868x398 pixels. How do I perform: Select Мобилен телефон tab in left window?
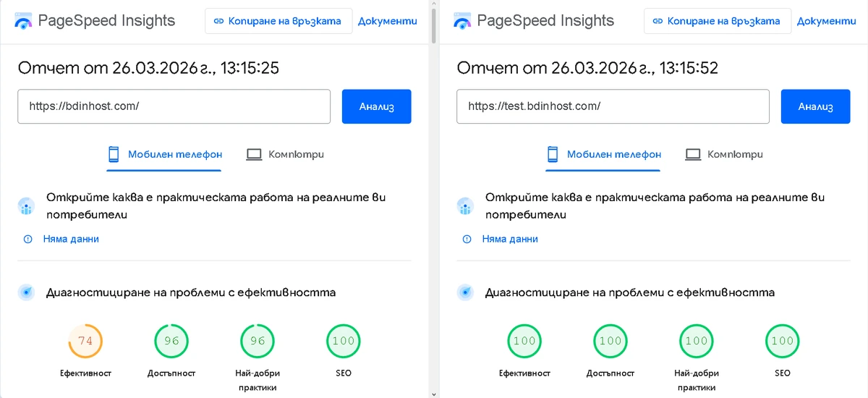pos(164,154)
